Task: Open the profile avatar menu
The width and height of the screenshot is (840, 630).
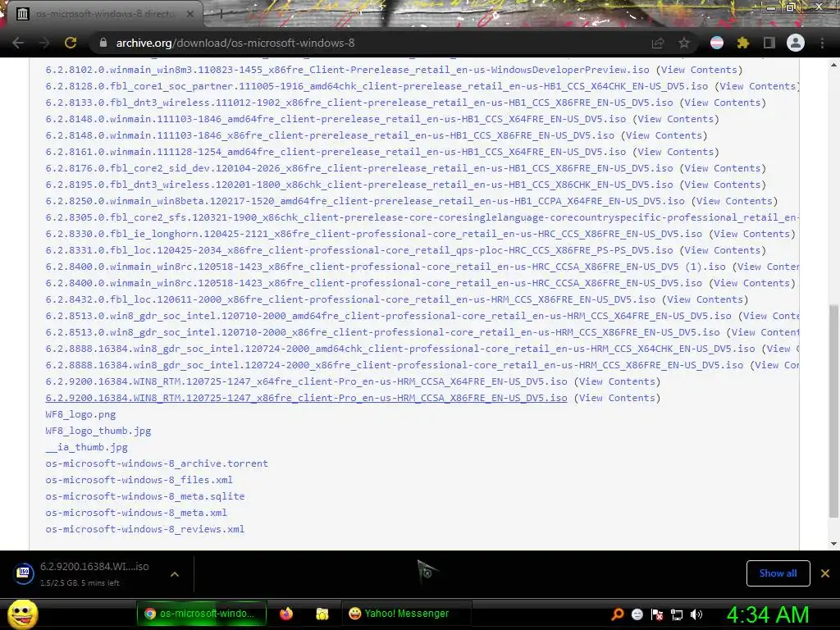Action: click(796, 43)
